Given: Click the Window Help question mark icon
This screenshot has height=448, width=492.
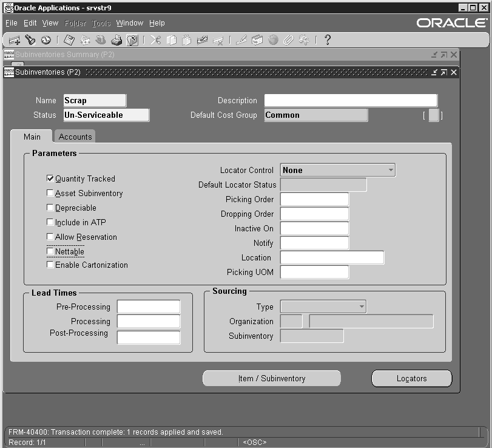Looking at the screenshot, I should [x=327, y=40].
